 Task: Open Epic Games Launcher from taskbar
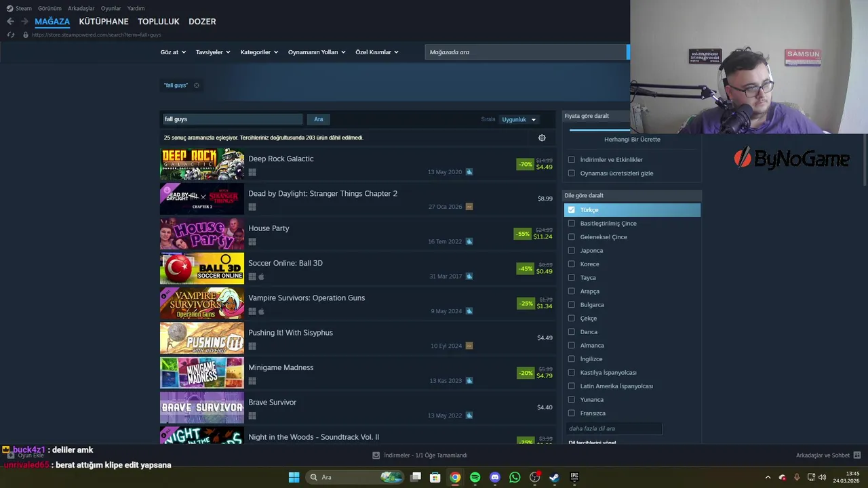pyautogui.click(x=574, y=477)
